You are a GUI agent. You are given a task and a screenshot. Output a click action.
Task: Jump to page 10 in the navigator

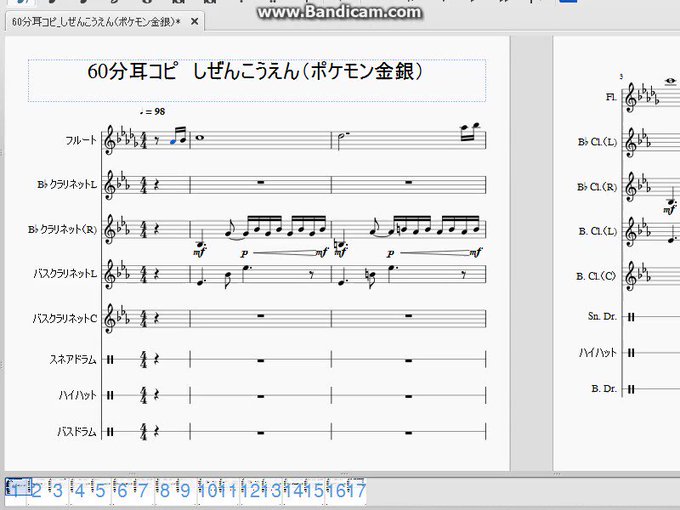[x=207, y=490]
